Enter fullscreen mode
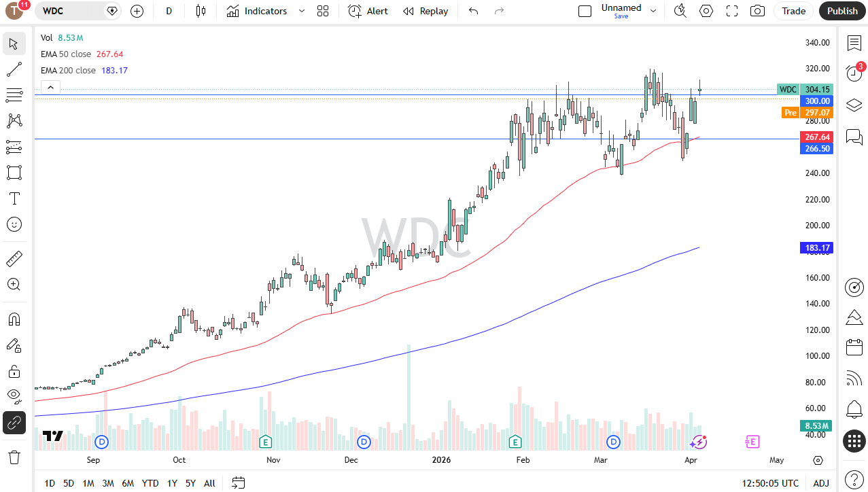The width and height of the screenshot is (868, 492). coord(732,11)
